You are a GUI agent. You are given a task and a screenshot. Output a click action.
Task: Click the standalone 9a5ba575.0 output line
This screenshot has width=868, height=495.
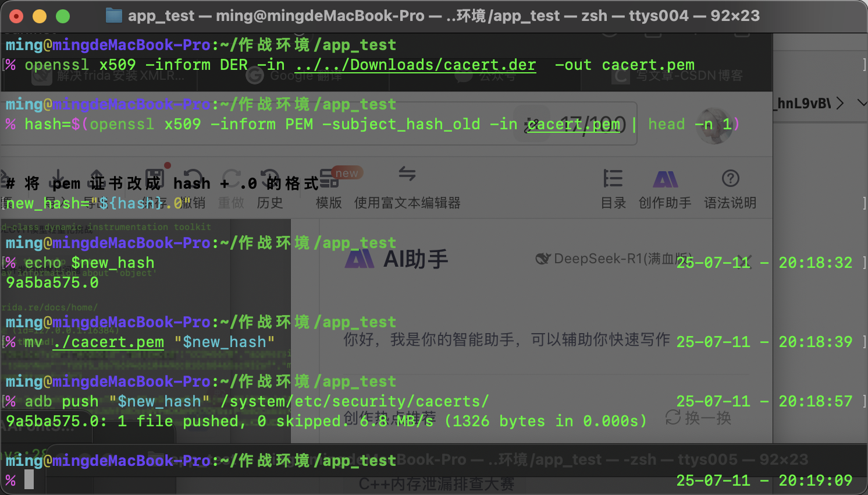click(x=52, y=282)
